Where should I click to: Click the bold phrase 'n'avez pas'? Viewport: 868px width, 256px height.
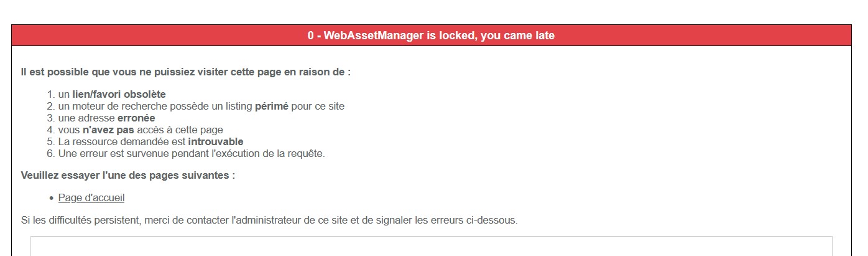coord(108,130)
